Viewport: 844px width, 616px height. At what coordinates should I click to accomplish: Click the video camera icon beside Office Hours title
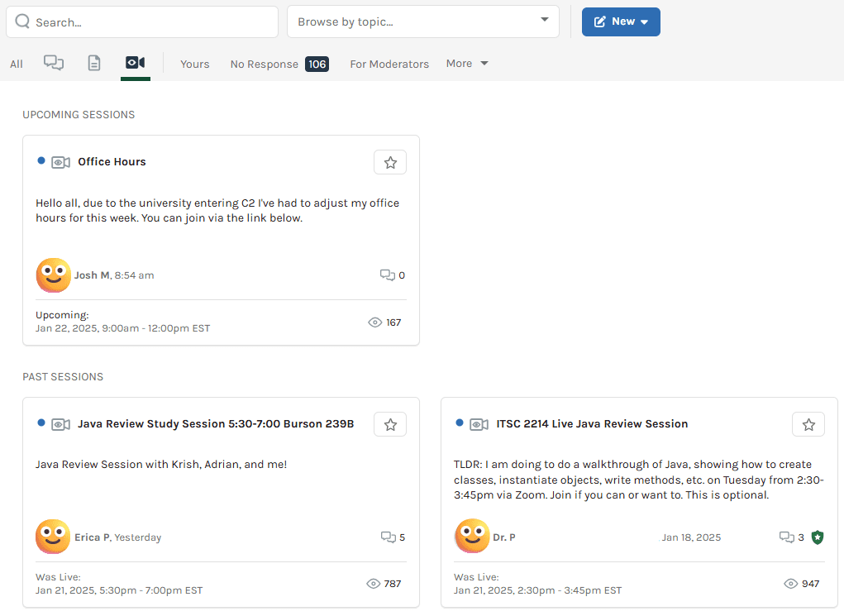coord(60,162)
